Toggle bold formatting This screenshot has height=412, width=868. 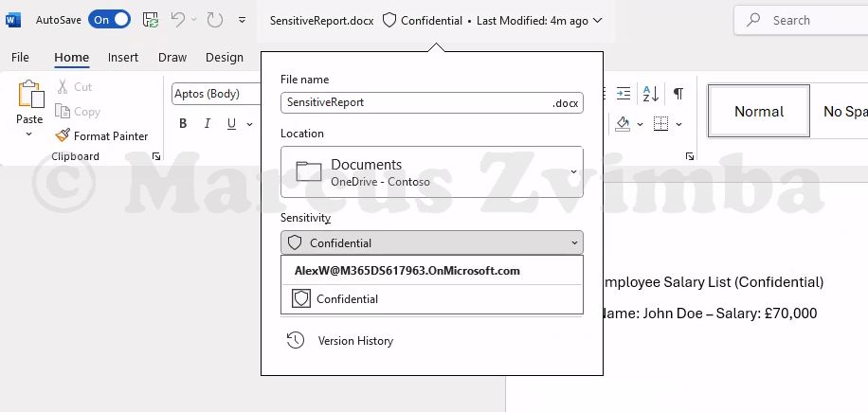tap(183, 124)
